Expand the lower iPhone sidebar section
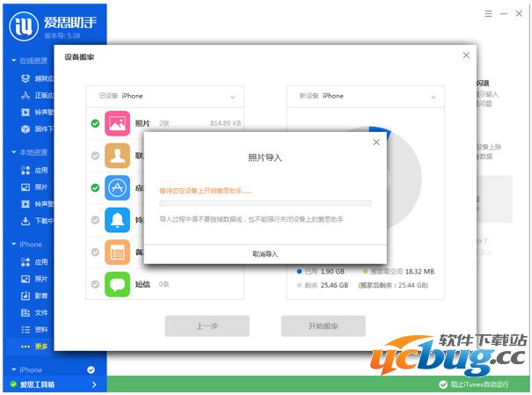Image resolution: width=532 pixels, height=395 pixels. pos(14,369)
